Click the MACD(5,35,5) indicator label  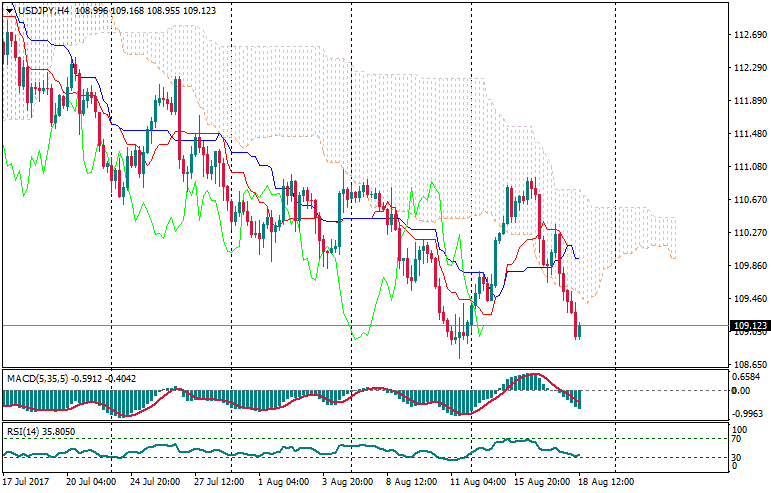[x=38, y=378]
